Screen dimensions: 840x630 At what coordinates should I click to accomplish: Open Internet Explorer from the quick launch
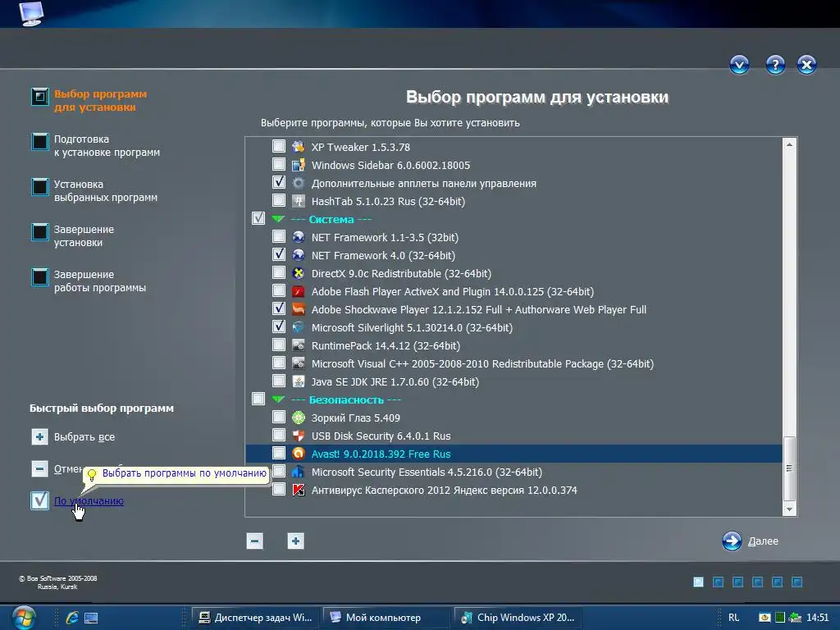click(72, 618)
